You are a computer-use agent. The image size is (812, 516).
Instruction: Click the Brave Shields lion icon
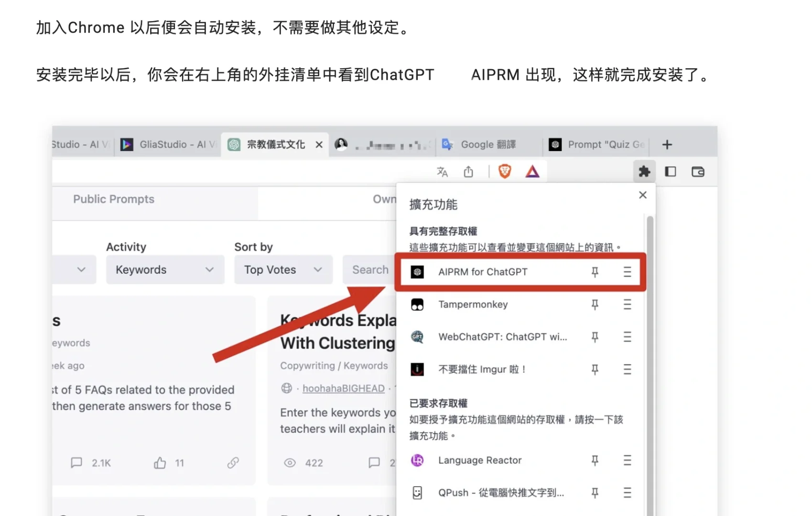click(505, 171)
